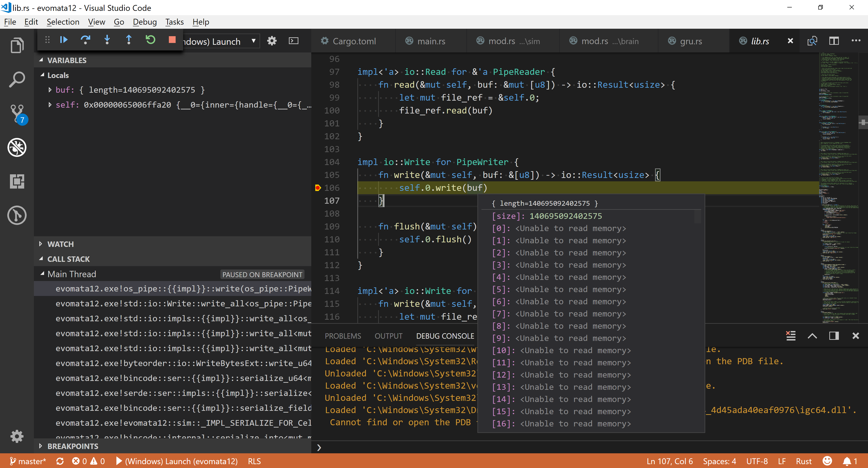868x468 pixels.
Task: Click Step Into in the debug toolbar
Action: 107,40
